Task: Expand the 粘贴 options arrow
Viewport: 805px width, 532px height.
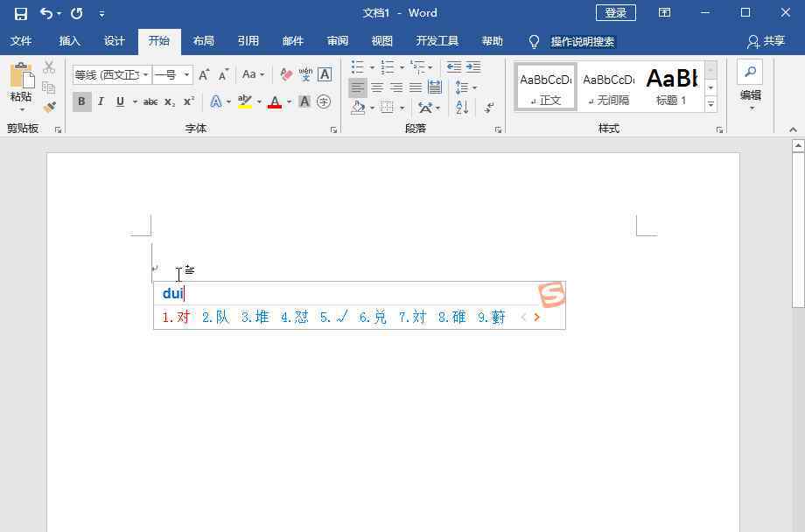Action: [x=22, y=109]
